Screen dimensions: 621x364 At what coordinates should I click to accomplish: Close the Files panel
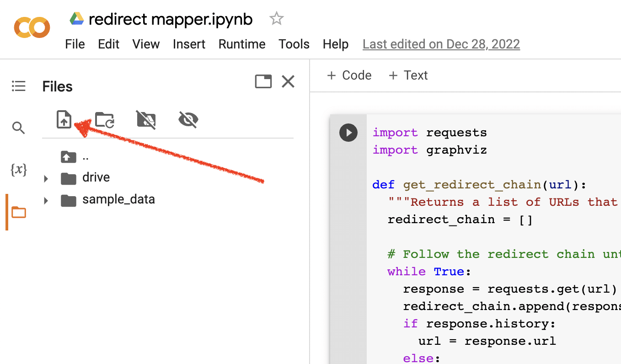pyautogui.click(x=288, y=82)
